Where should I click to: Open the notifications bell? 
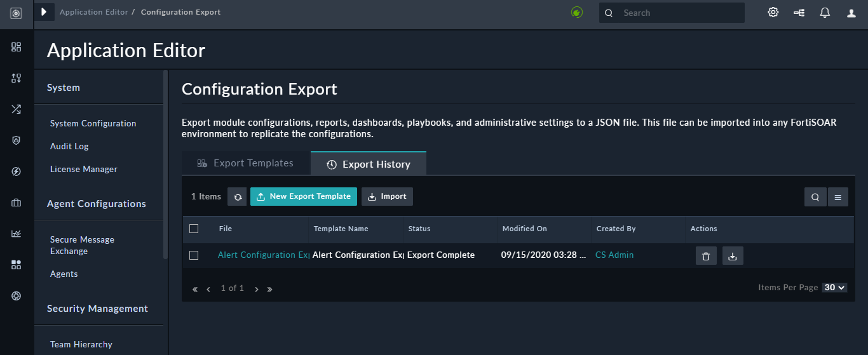click(825, 12)
